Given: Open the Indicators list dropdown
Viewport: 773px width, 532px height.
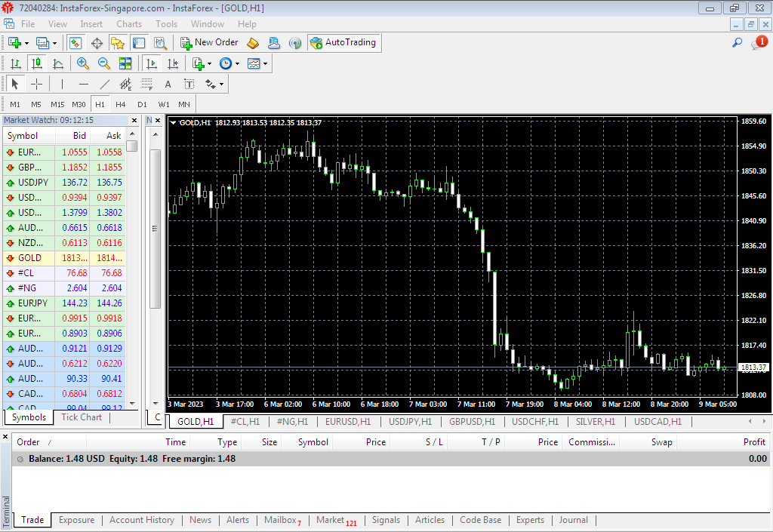Looking at the screenshot, I should 202,63.
